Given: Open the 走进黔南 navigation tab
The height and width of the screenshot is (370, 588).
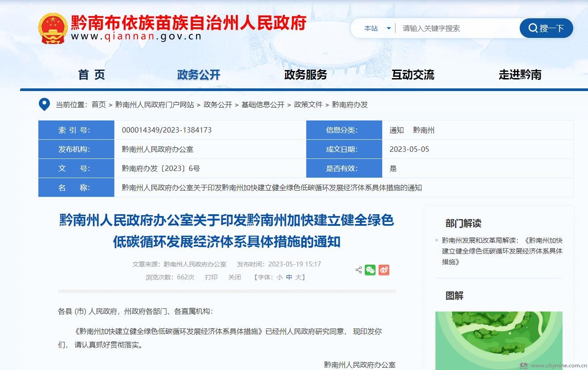Looking at the screenshot, I should (x=520, y=75).
